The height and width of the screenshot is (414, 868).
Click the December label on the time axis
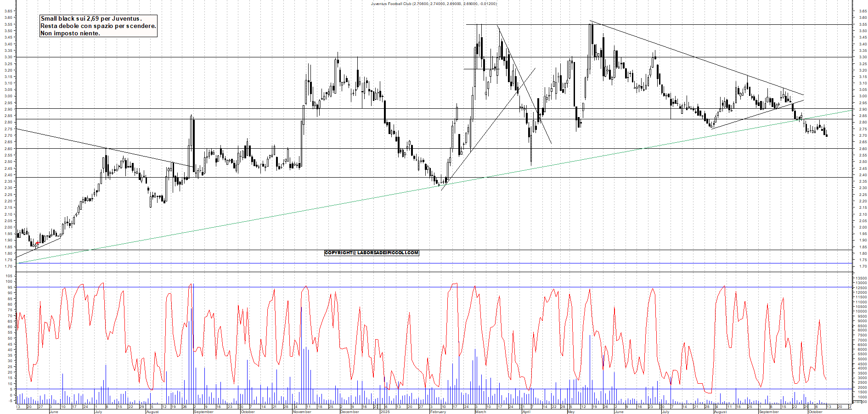pos(349,412)
